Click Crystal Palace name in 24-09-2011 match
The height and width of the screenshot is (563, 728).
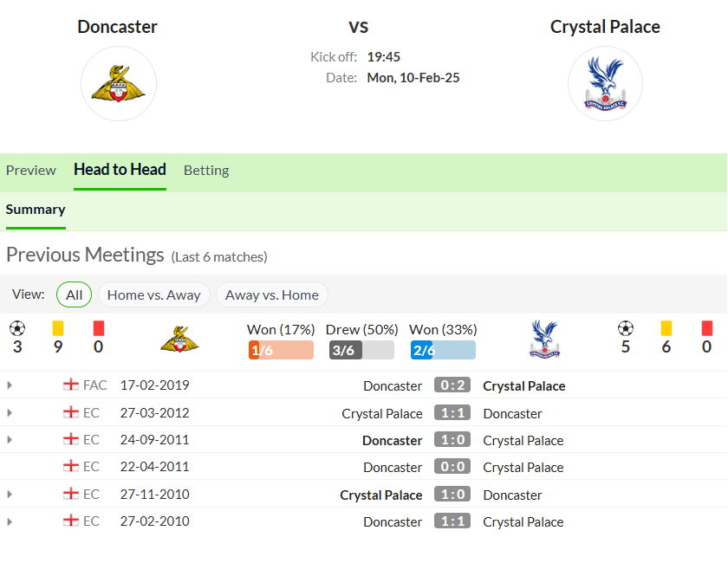(523, 441)
